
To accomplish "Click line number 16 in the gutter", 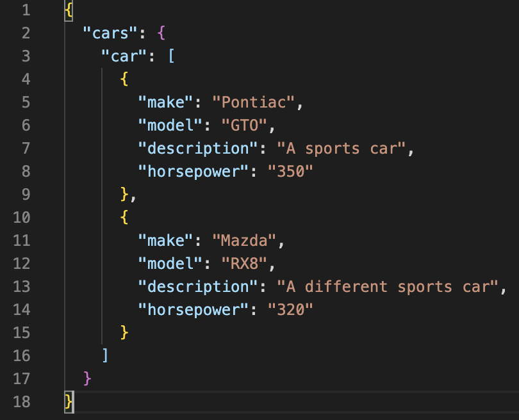I will 22,355.
